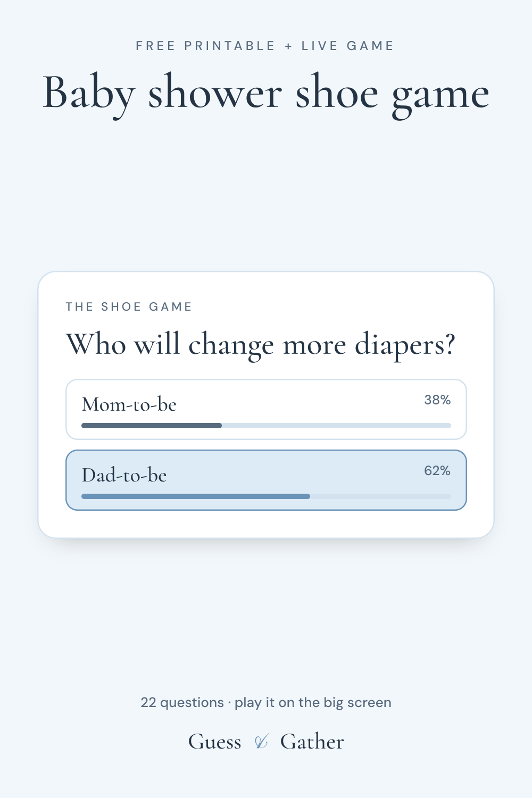Click the "Who will change more diapers?" question

click(261, 345)
